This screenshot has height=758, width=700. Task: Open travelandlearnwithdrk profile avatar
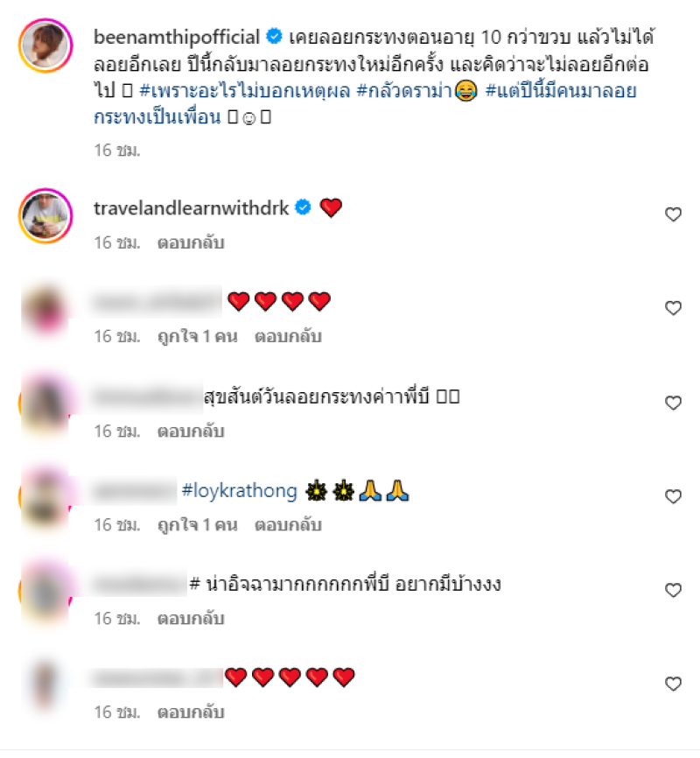tap(45, 215)
